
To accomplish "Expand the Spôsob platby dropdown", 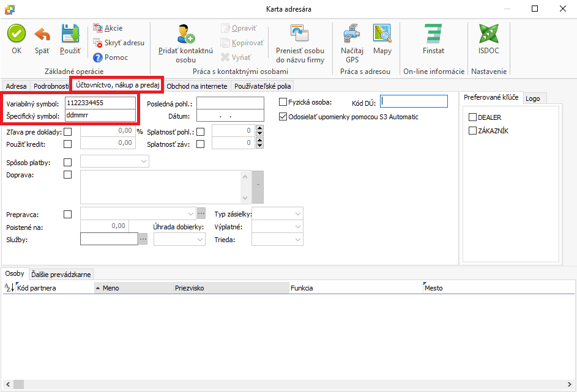I will tap(144, 161).
